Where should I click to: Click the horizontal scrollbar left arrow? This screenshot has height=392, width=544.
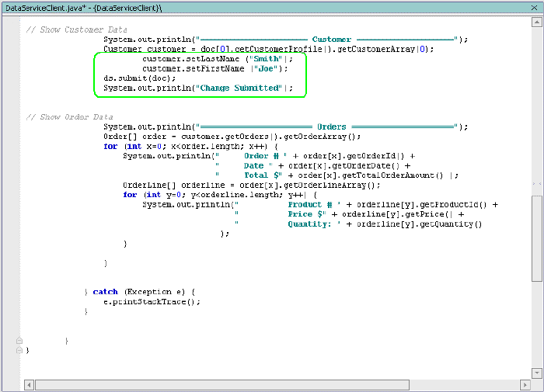(30, 385)
